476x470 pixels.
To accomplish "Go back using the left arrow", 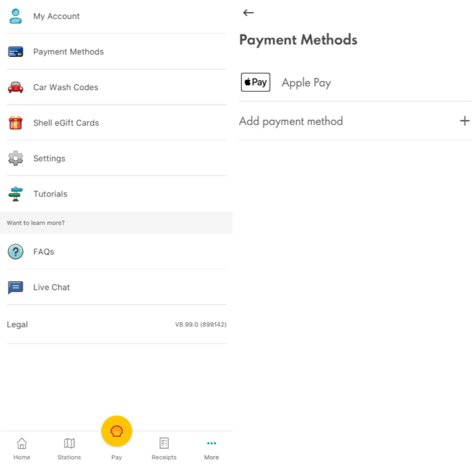I will 249,13.
